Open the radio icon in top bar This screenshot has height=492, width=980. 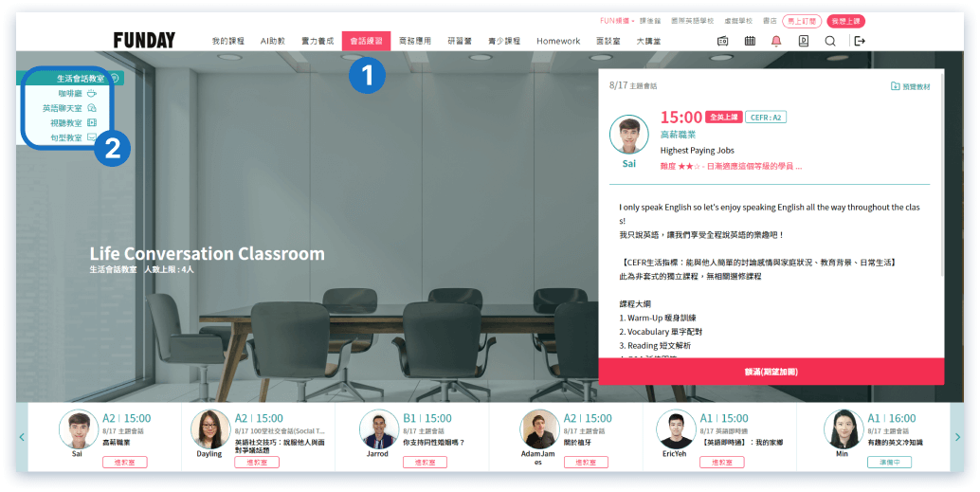(x=722, y=41)
